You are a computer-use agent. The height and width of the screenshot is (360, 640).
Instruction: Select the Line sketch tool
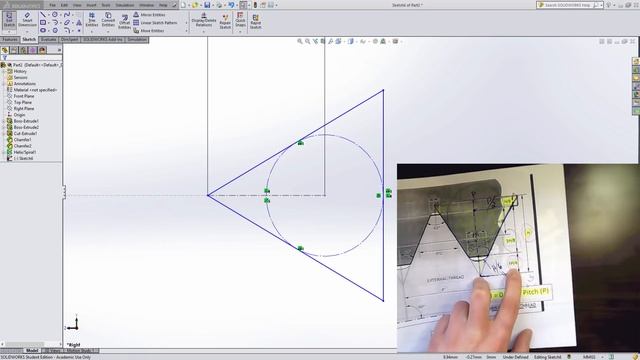(43, 15)
